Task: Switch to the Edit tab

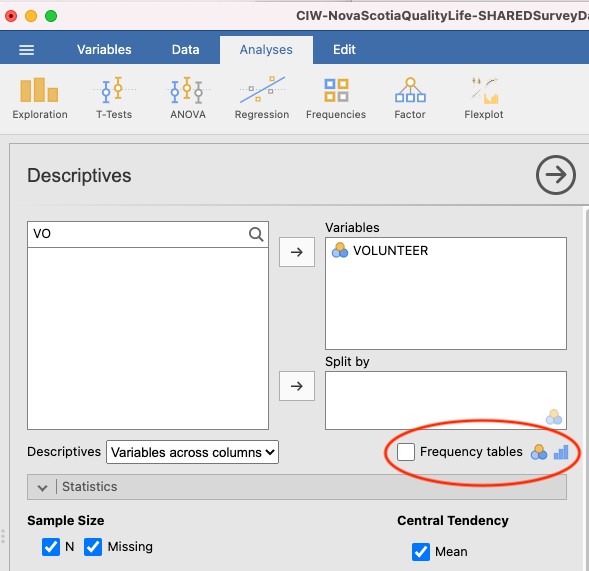Action: (344, 50)
